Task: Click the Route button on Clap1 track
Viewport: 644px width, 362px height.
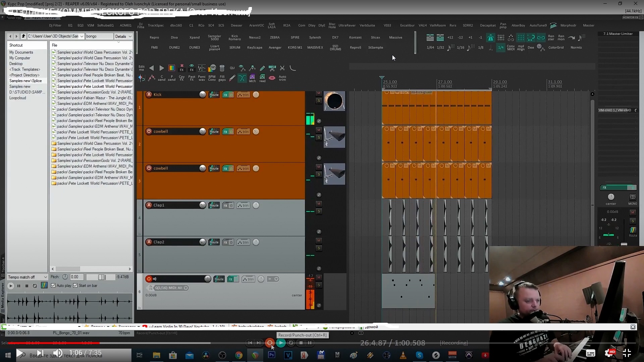Action: point(214,205)
